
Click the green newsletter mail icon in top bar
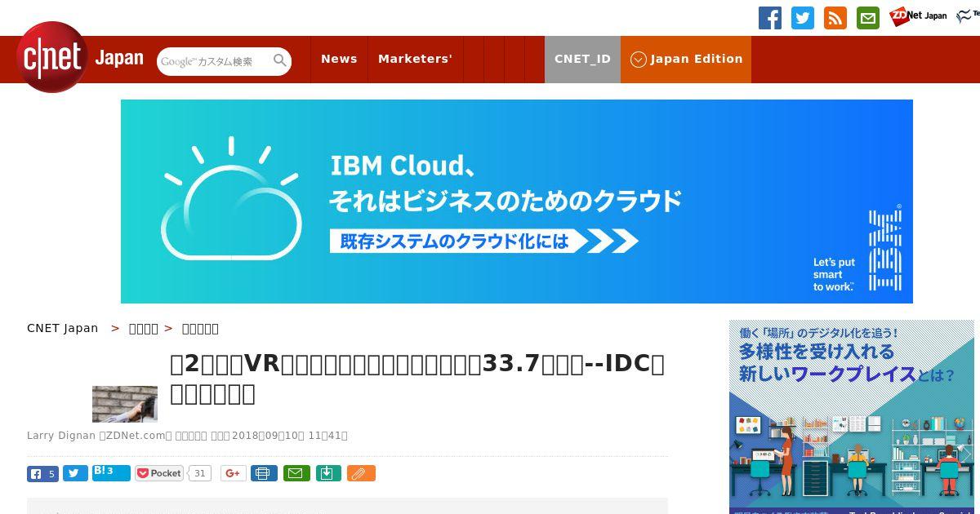pos(868,17)
